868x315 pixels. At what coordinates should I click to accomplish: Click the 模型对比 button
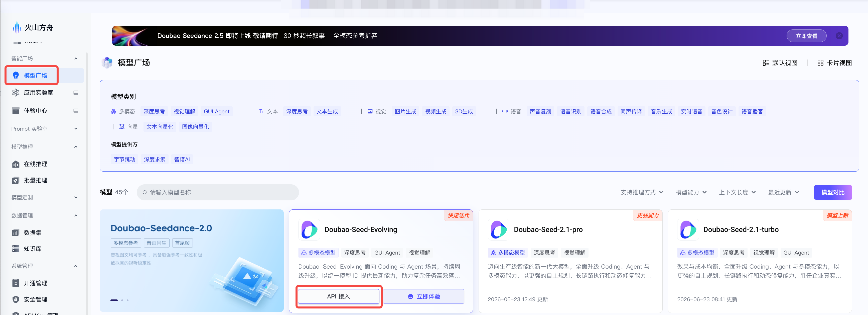(x=833, y=192)
